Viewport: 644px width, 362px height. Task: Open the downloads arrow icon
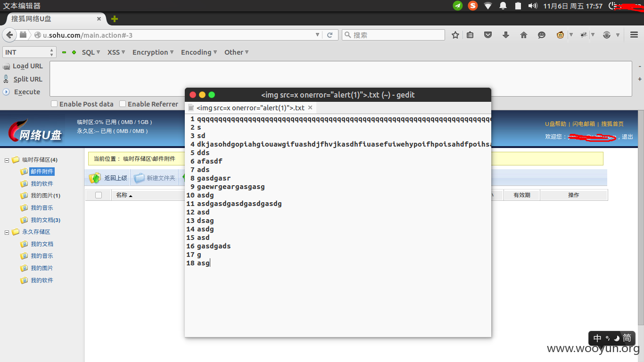(506, 35)
